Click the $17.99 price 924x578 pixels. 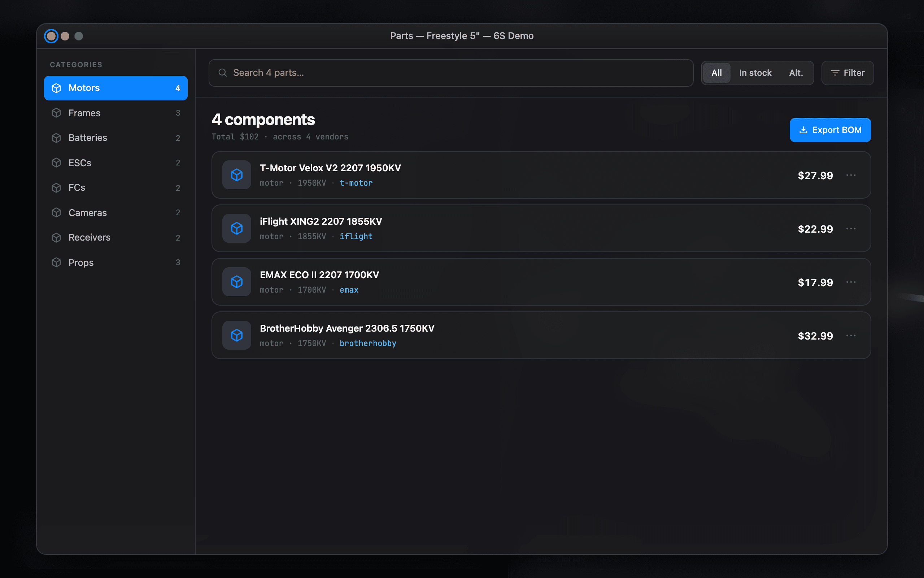815,282
